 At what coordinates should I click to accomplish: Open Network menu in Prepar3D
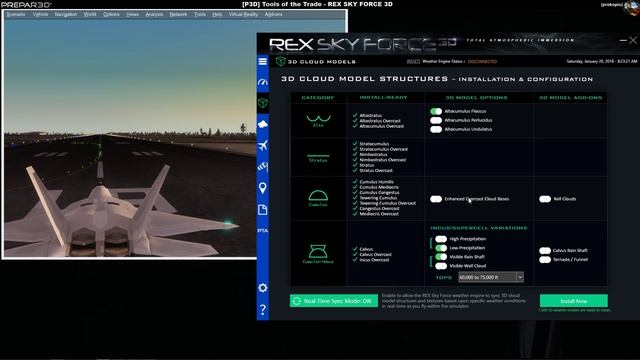pyautogui.click(x=178, y=14)
